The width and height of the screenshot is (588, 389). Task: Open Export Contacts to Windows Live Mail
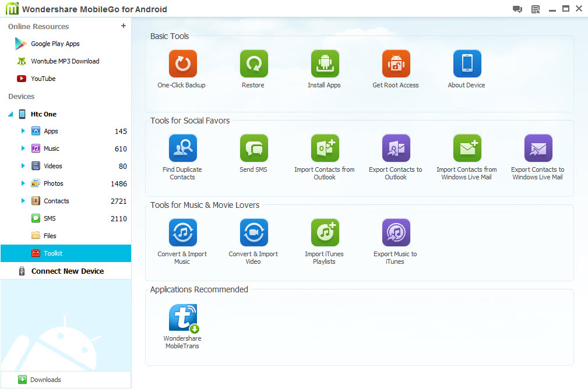pos(538,148)
